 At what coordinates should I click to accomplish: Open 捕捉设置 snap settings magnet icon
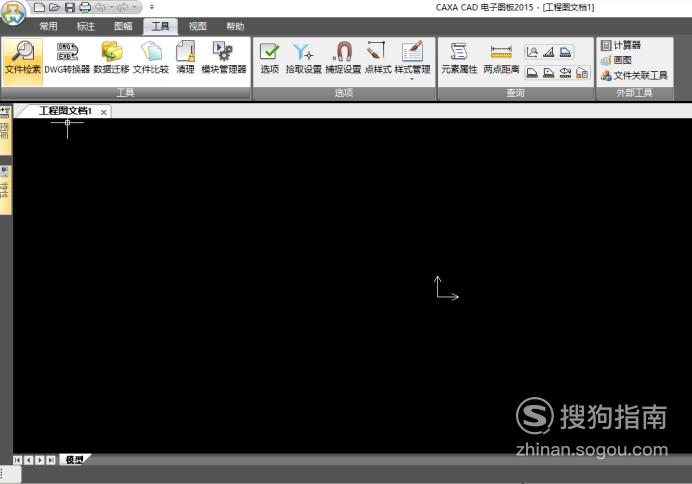(x=343, y=58)
